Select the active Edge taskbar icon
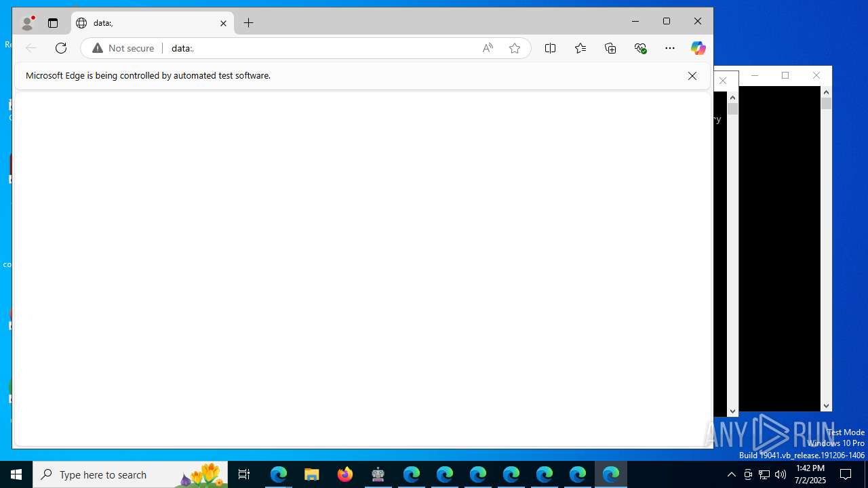The image size is (868, 488). (611, 474)
